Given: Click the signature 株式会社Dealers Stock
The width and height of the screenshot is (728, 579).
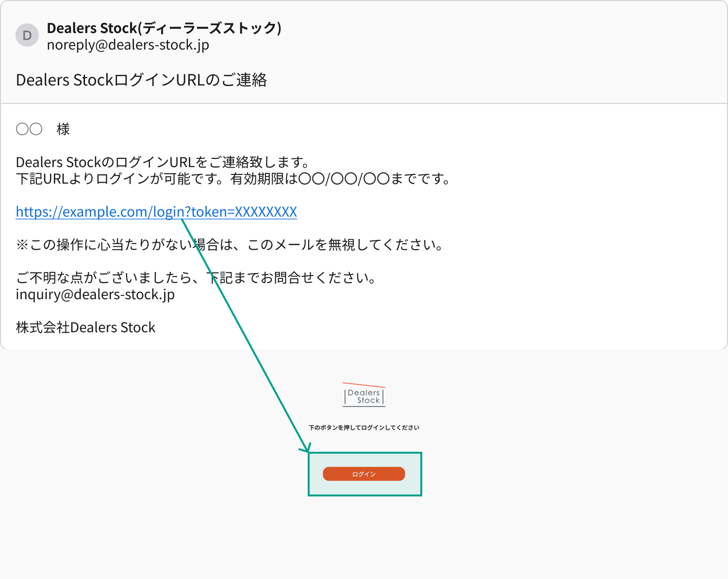Looking at the screenshot, I should (x=85, y=327).
